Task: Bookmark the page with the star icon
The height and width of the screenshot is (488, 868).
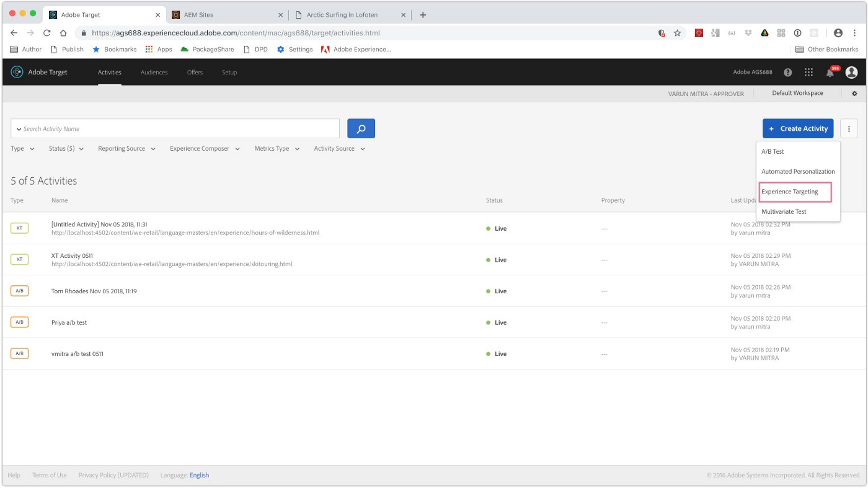Action: pos(676,32)
